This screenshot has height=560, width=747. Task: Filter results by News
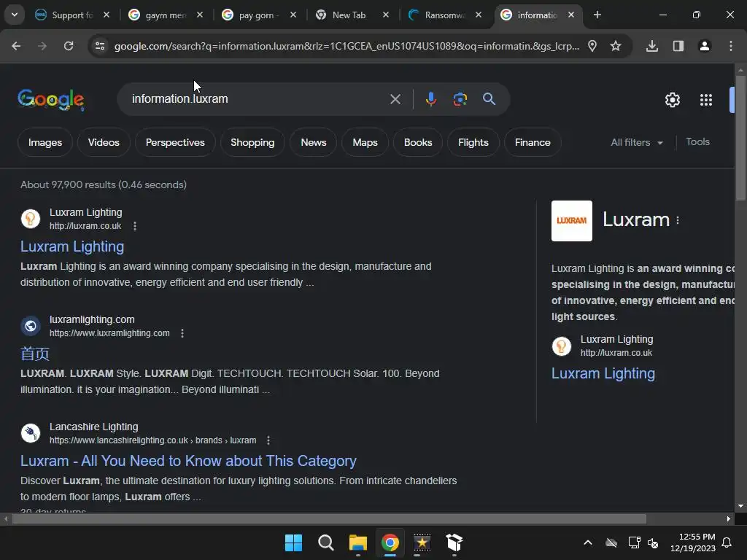pos(313,142)
